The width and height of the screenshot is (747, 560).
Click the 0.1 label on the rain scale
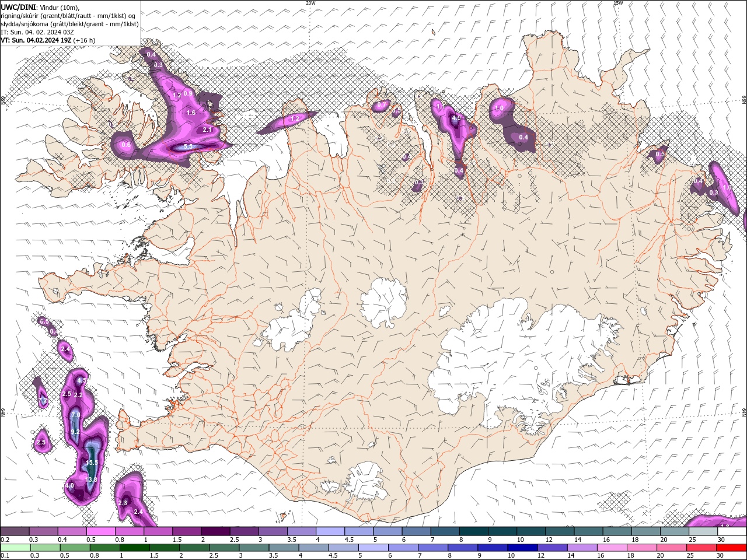coord(4,556)
